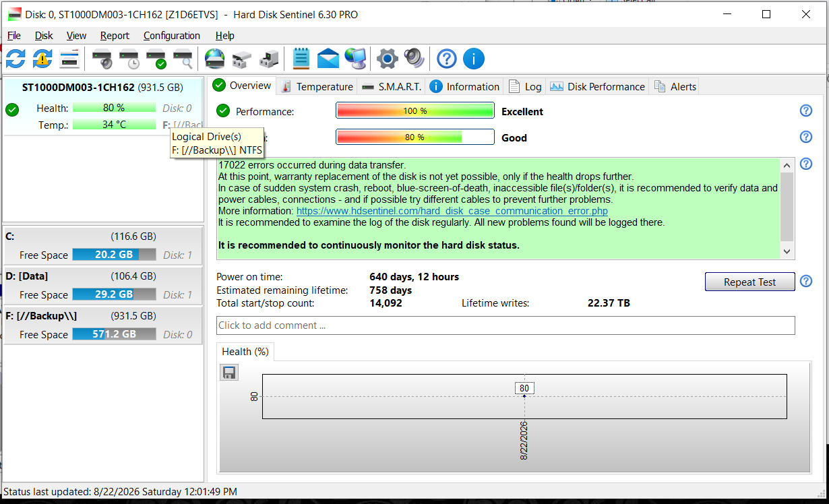Click the green check icon beside Performance

pos(223,111)
